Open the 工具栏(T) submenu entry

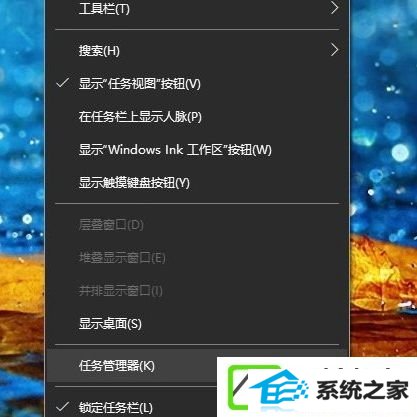pos(197,9)
